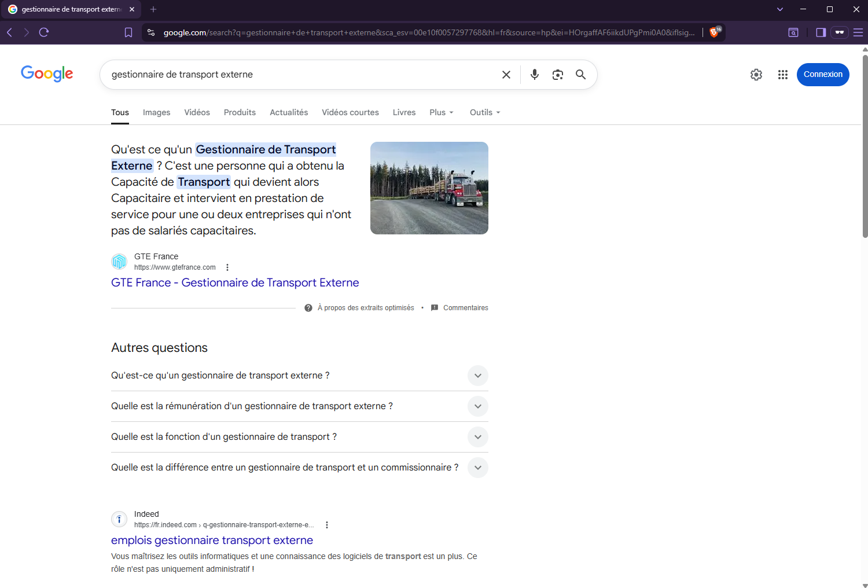Open the Google apps grid icon
The image size is (868, 588).
coord(783,75)
